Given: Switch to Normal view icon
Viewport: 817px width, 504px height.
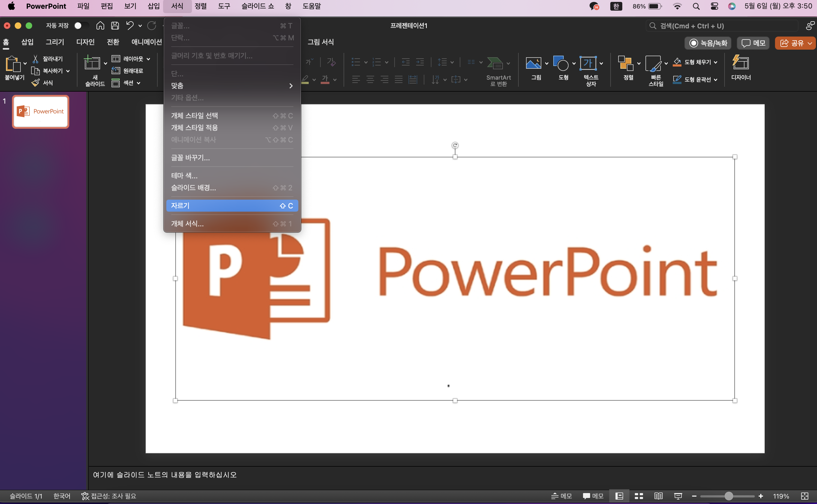Looking at the screenshot, I should coord(619,496).
